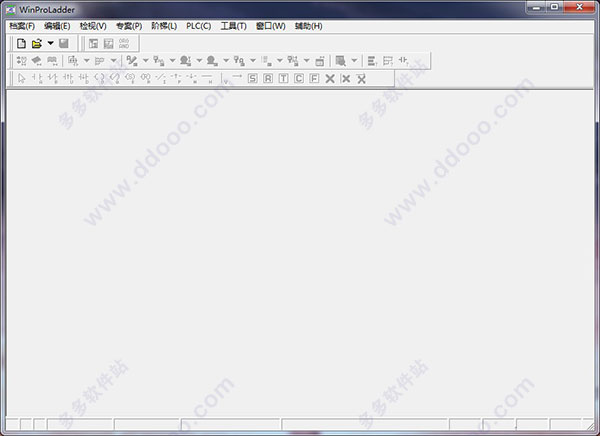
Task: Open dropdown arrow beside magnifier-over-page icon
Action: click(354, 60)
